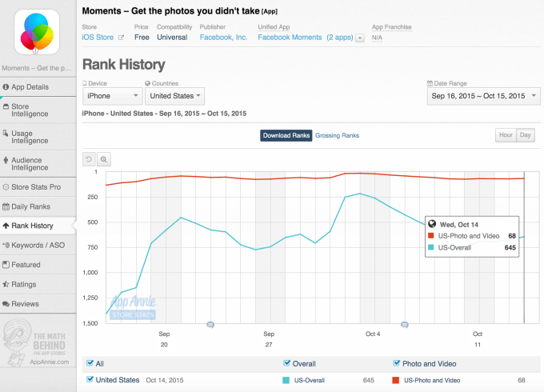Open the Keywords / ASO sidebar item

coord(38,245)
